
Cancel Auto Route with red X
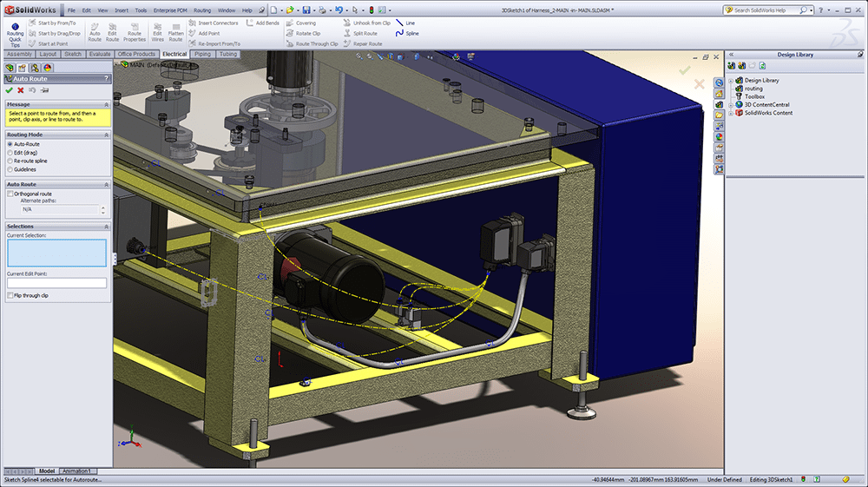21,90
